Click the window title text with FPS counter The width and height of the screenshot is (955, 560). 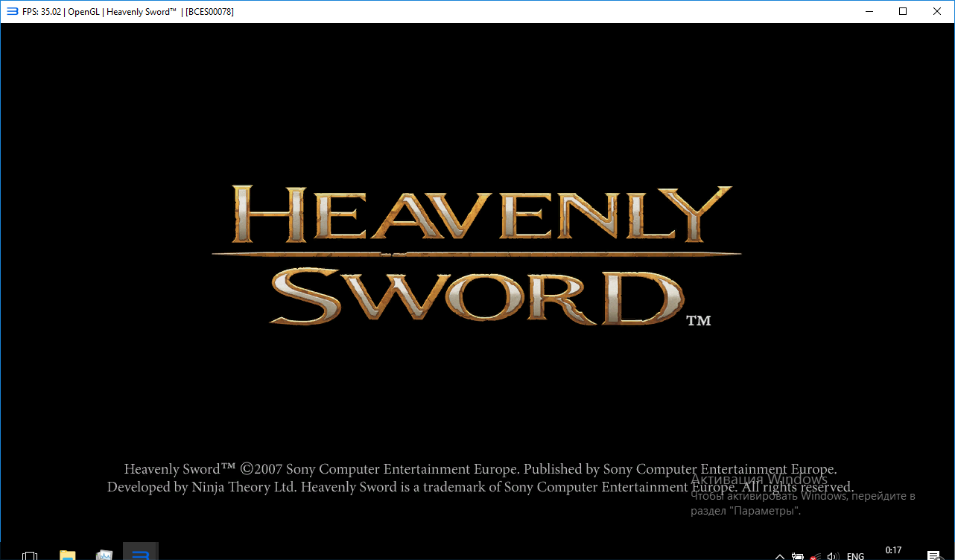click(128, 12)
